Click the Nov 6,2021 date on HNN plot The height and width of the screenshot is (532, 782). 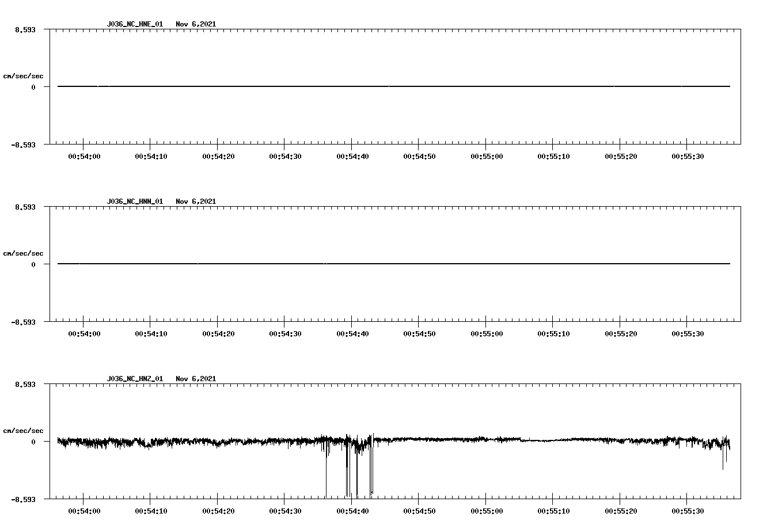196,202
